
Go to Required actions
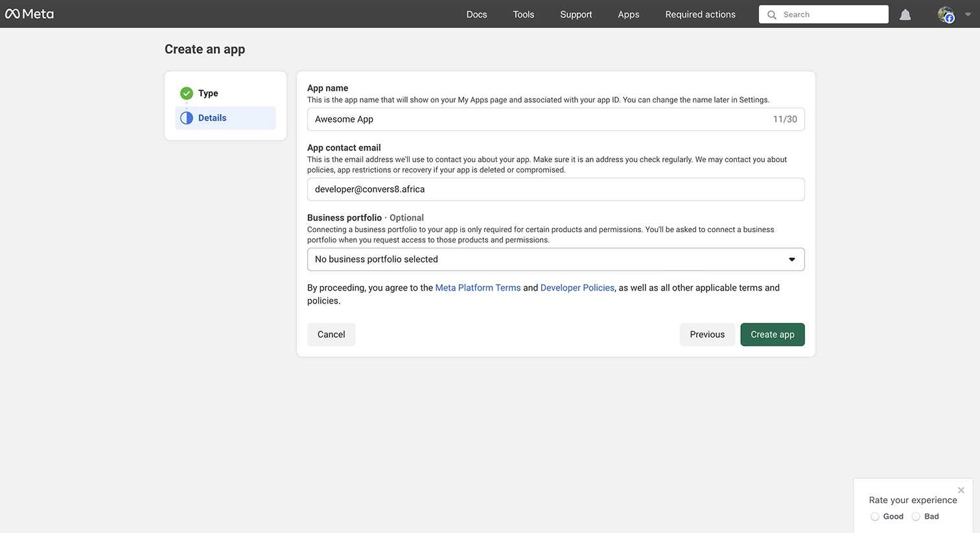700,14
